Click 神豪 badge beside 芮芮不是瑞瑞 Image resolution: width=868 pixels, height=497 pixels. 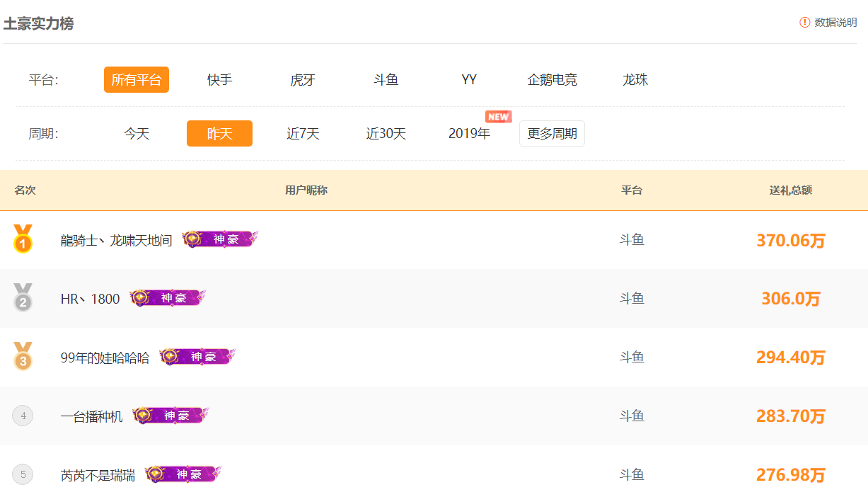tap(183, 474)
